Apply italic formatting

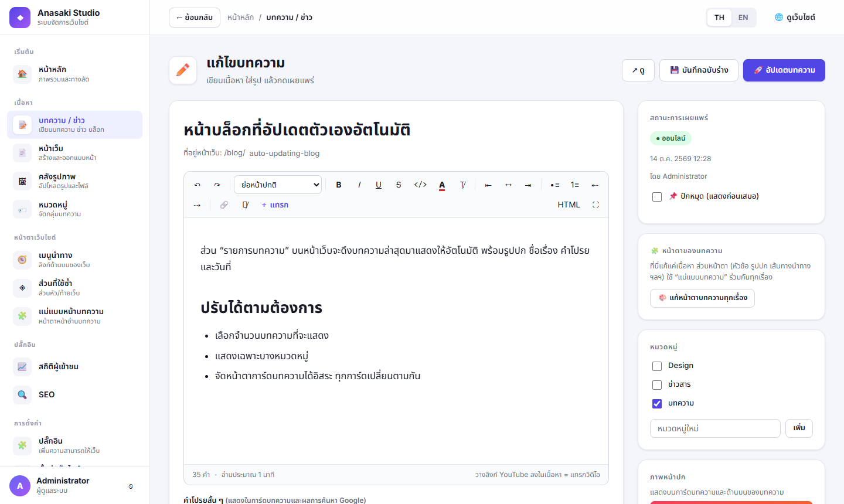(359, 185)
